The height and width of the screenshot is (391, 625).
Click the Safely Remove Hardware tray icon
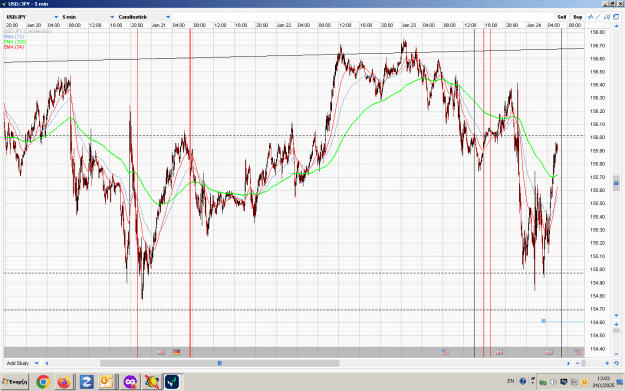coord(543,382)
